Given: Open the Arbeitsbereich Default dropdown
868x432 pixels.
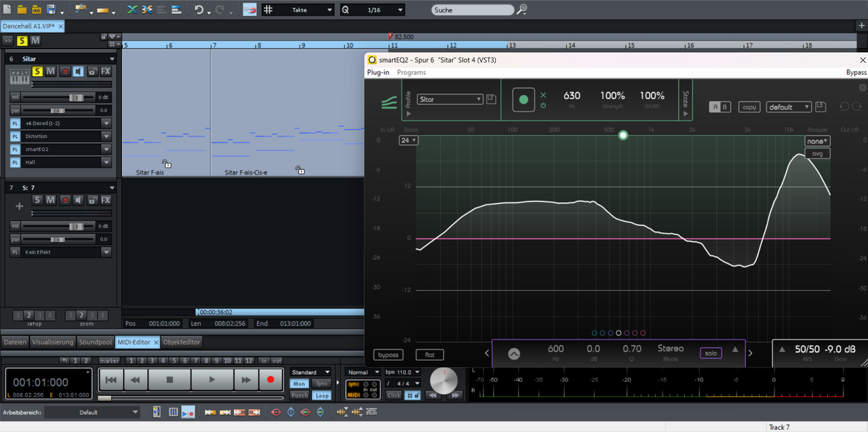Looking at the screenshot, I should click(92, 412).
